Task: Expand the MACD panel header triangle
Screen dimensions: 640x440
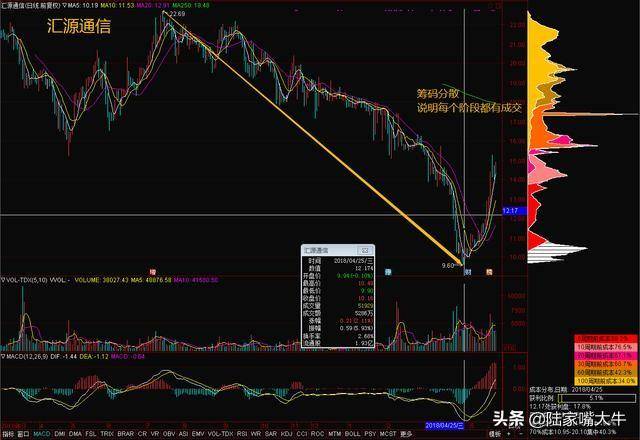Action: click(3, 356)
